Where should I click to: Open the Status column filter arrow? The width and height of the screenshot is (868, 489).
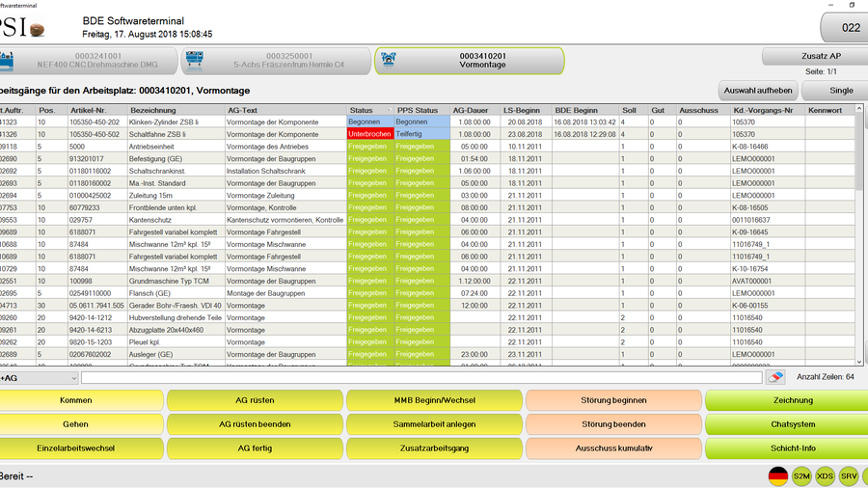point(390,110)
